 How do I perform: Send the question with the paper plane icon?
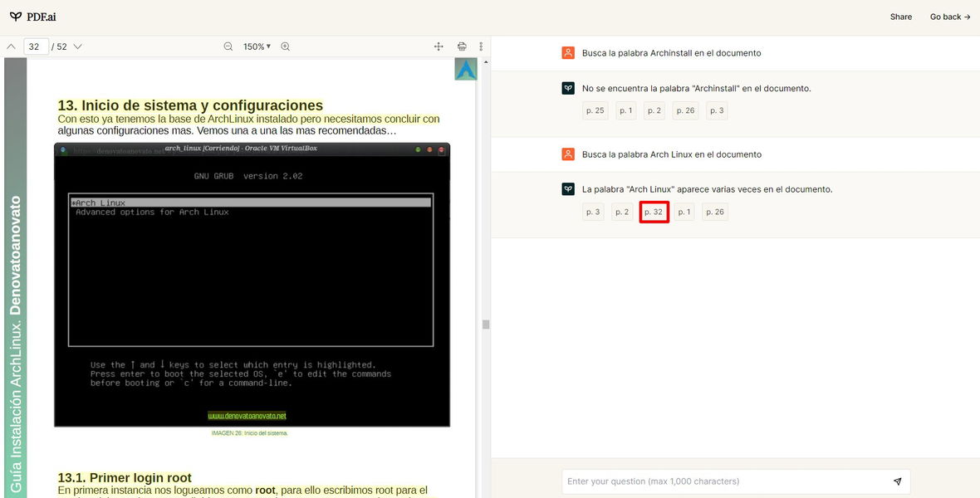pyautogui.click(x=898, y=481)
